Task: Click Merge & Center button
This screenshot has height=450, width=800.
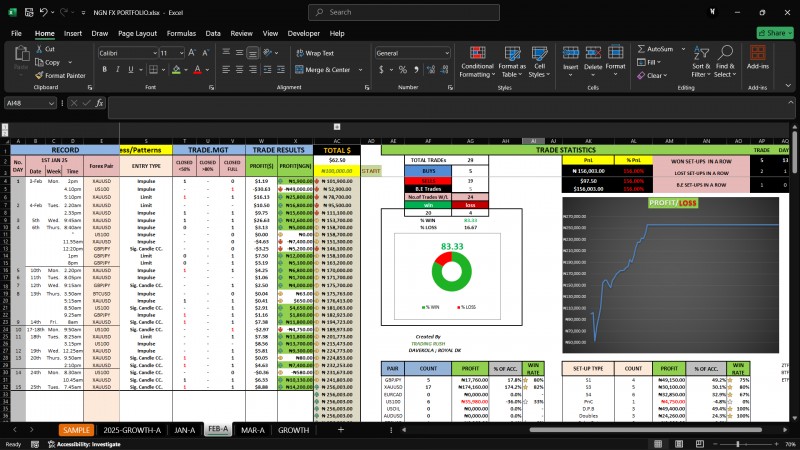Action: tap(322, 69)
